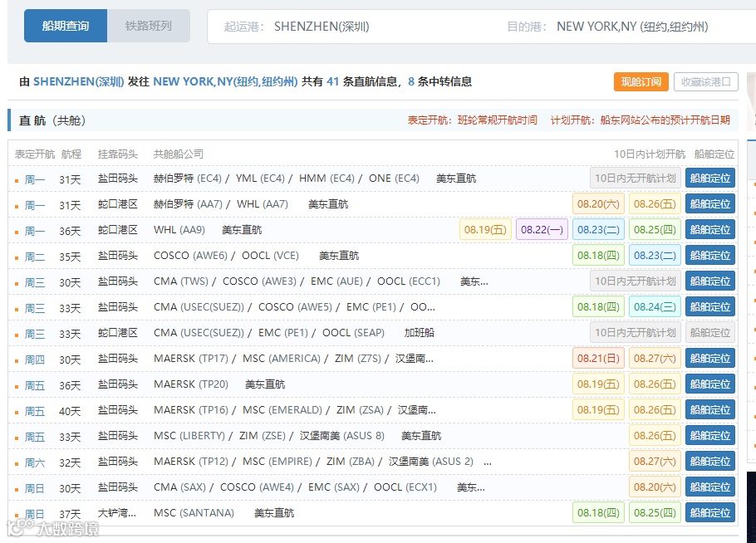Select the 08.25(四) date in the MSC (SANTANA) row
The image size is (756, 543).
(x=655, y=512)
